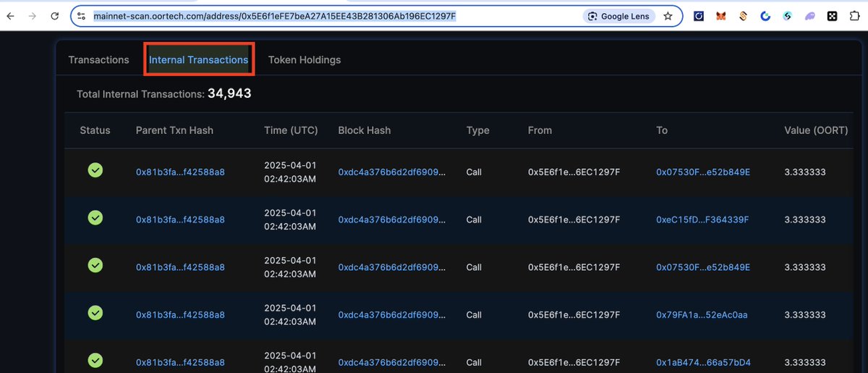Open the dark blue circular-arrow extension

tap(699, 16)
